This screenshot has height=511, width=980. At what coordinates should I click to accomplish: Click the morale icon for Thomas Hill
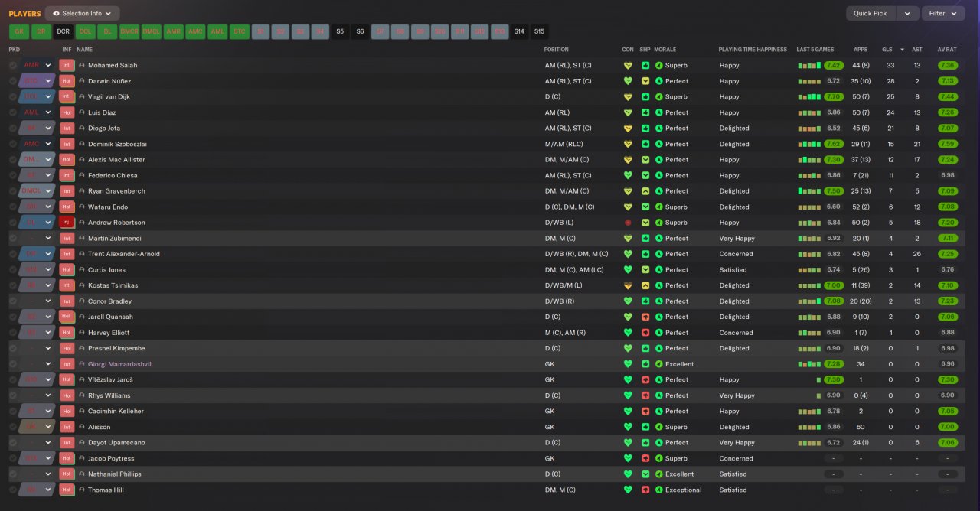coord(659,490)
